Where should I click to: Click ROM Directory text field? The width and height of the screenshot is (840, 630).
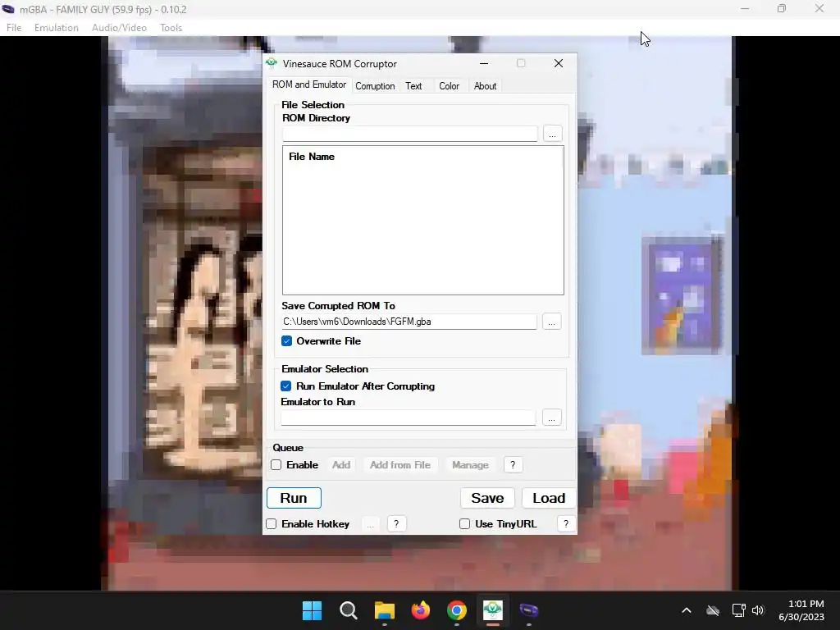(x=410, y=134)
